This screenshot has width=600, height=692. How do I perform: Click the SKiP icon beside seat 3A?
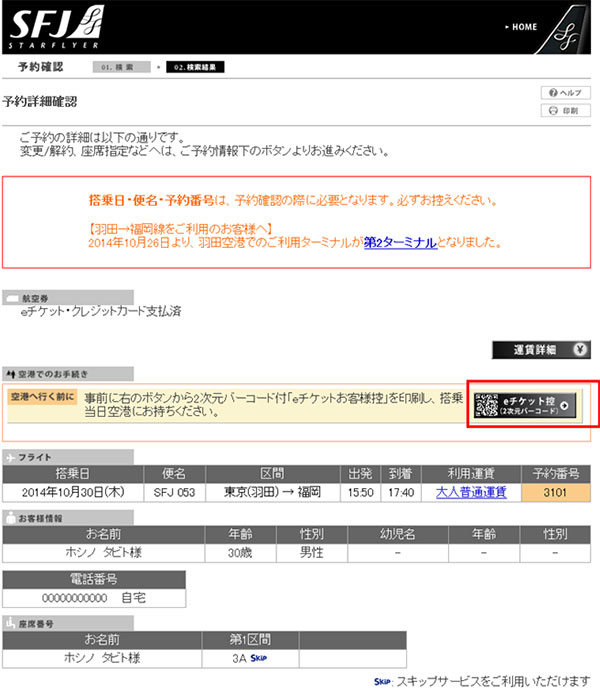(260, 658)
